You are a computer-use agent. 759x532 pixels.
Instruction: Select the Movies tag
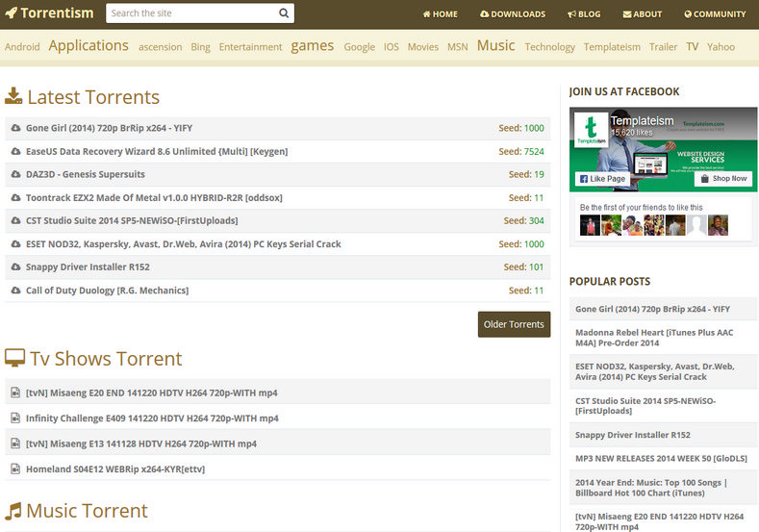pyautogui.click(x=423, y=47)
